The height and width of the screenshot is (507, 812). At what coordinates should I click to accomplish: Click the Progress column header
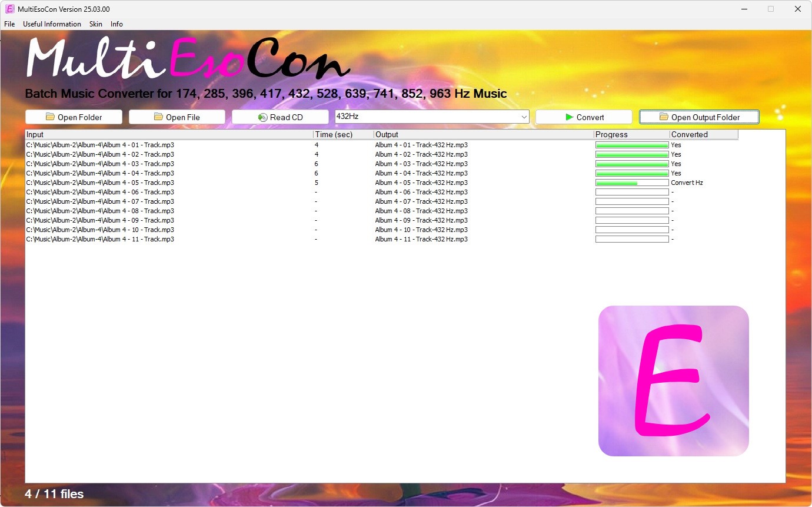(x=631, y=134)
